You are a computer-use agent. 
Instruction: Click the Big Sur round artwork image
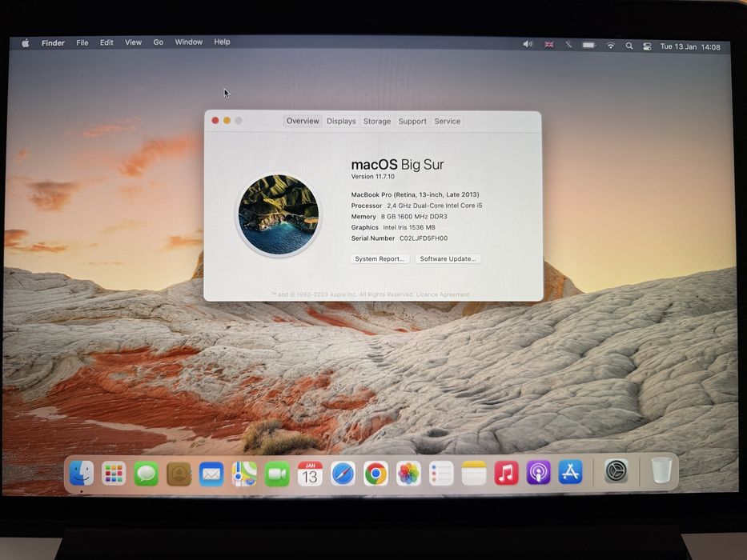coord(279,214)
